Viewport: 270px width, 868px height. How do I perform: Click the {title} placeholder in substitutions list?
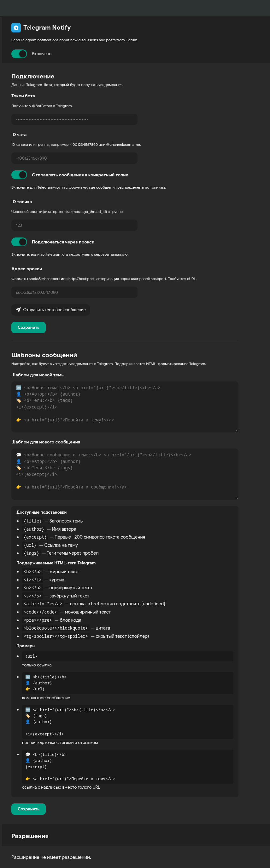(33, 521)
